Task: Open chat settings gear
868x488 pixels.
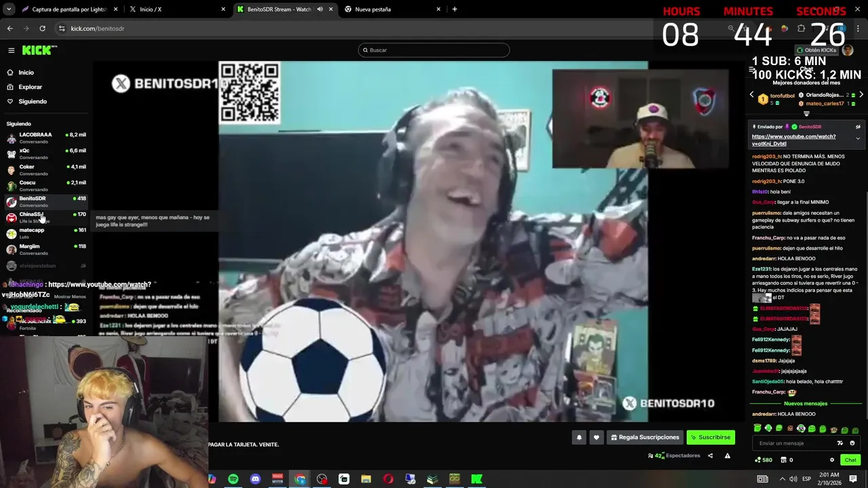Action: tap(832, 460)
